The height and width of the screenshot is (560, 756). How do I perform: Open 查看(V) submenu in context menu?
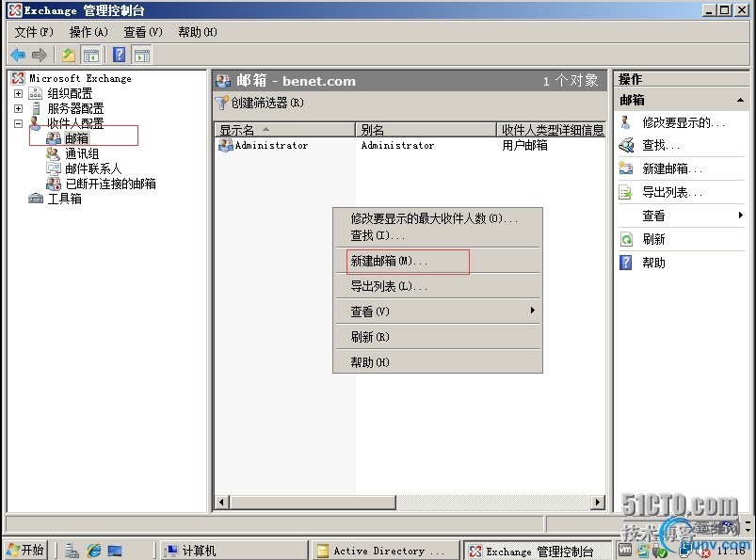pyautogui.click(x=437, y=312)
